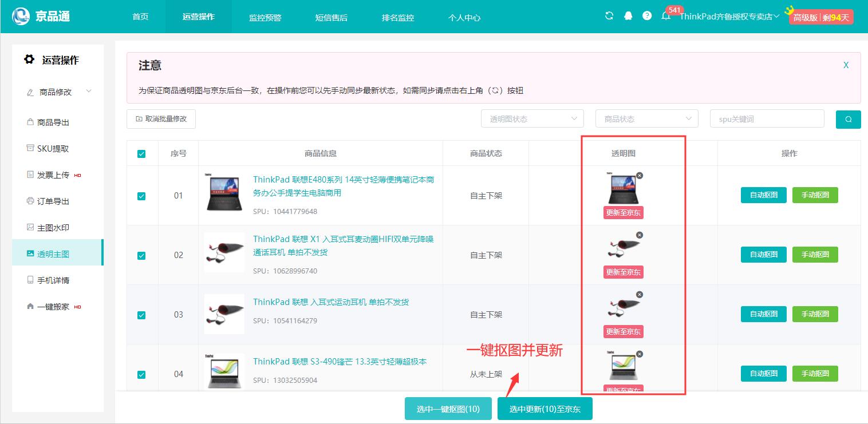Click 自动抠图 button for row 01

pyautogui.click(x=763, y=195)
